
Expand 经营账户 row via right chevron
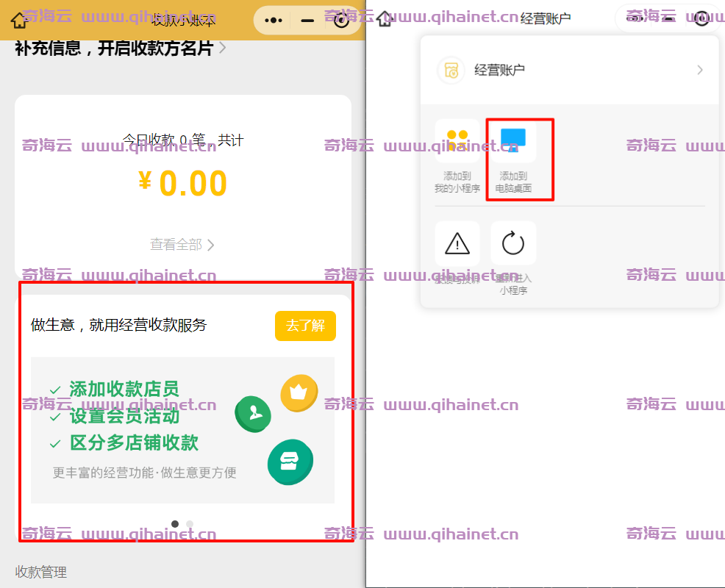click(x=699, y=71)
